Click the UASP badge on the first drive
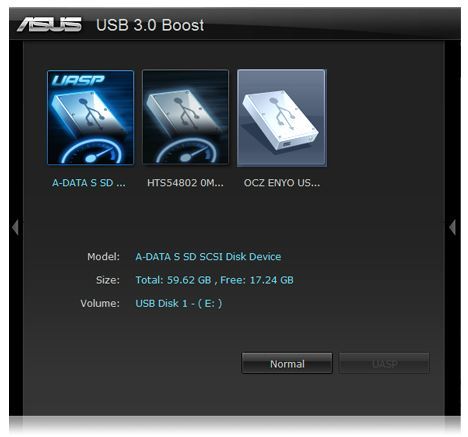This screenshot has height=437, width=468. click(x=78, y=80)
